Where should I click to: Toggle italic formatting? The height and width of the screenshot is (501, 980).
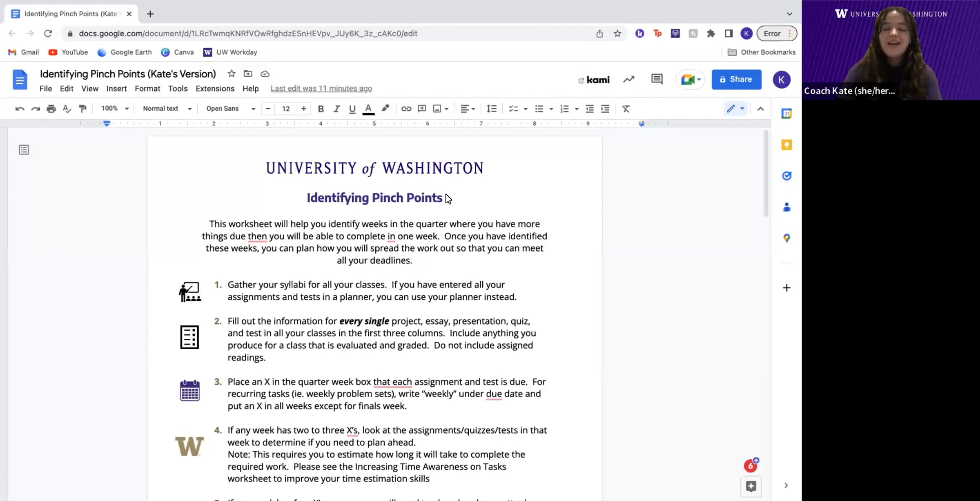tap(336, 109)
